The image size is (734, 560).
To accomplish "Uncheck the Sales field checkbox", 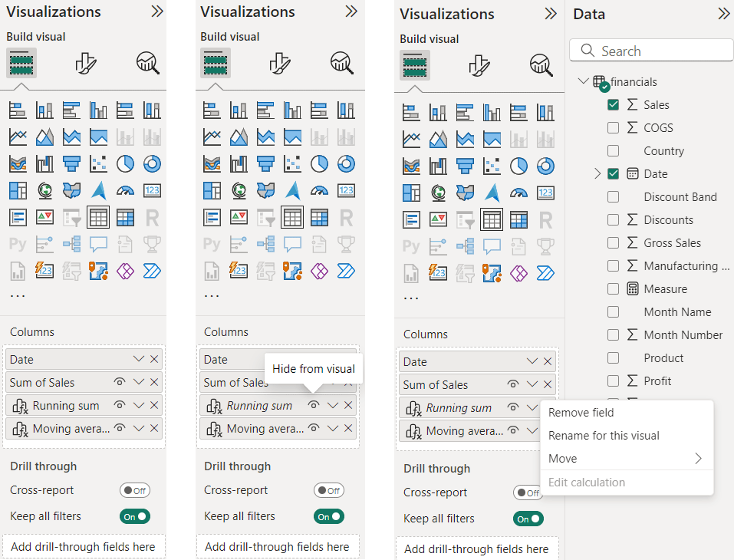I will (613, 105).
